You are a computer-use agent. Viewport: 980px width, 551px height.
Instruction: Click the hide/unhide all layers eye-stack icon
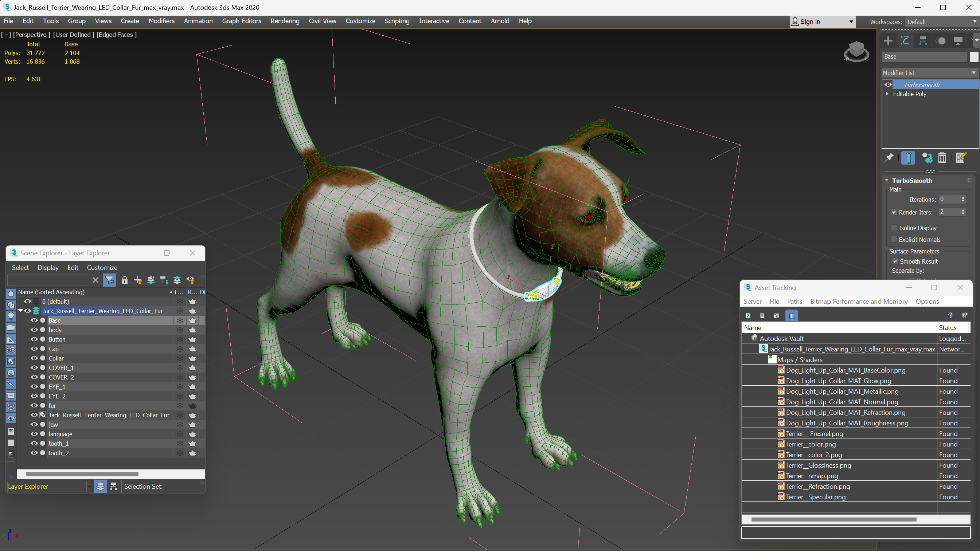point(191,280)
